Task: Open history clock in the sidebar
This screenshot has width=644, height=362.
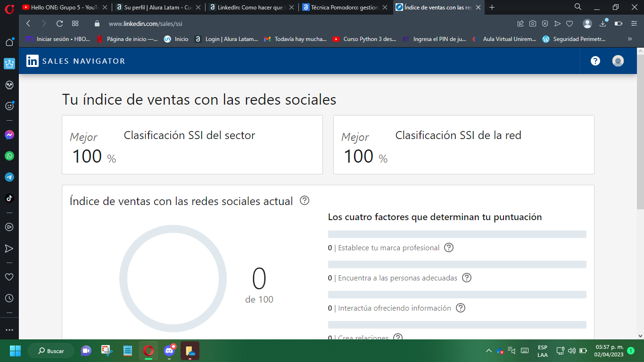Action: coord(9,298)
